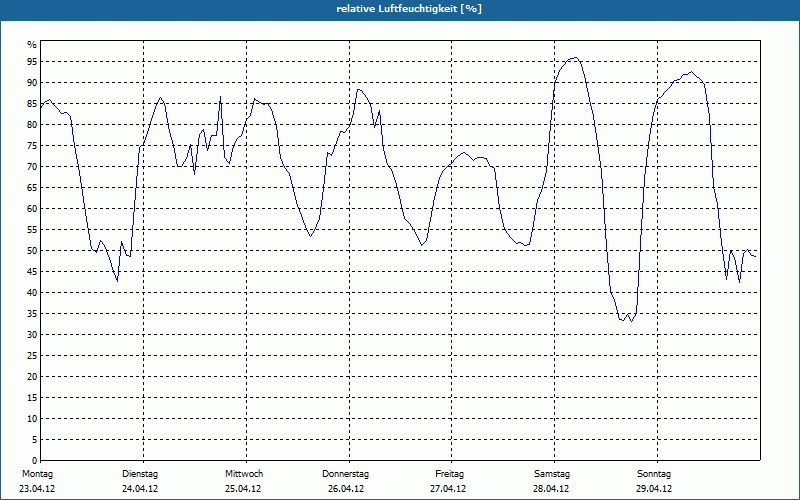The image size is (800, 500).
Task: Click the 65 y-axis value
Action: coord(32,188)
